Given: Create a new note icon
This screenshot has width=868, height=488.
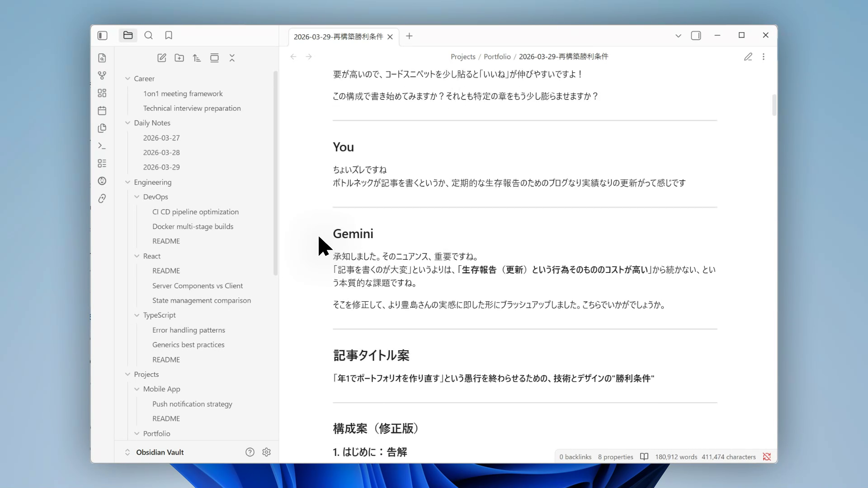Looking at the screenshot, I should [x=162, y=58].
